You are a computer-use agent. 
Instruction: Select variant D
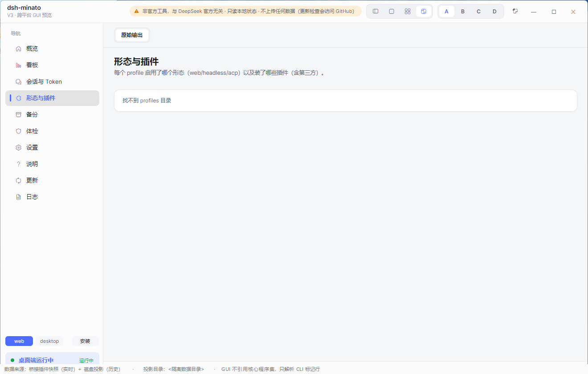click(494, 12)
